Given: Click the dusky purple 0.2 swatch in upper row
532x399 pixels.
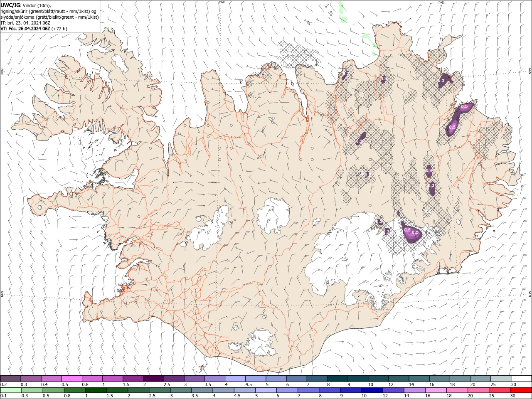Looking at the screenshot, I should [x=10, y=379].
